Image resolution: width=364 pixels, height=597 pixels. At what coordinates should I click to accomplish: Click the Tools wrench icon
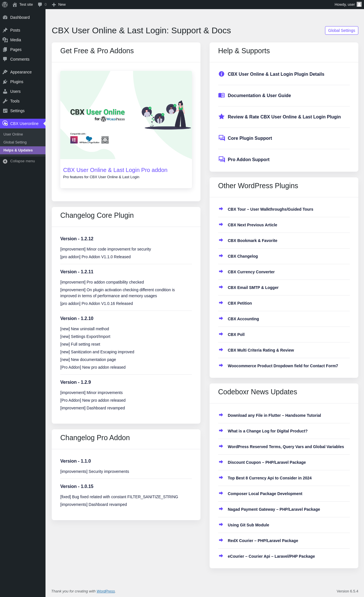pos(5,101)
